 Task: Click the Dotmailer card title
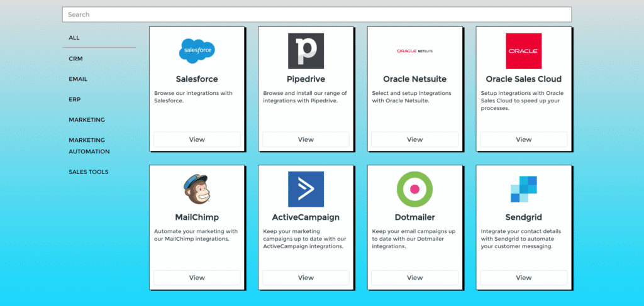(x=414, y=217)
